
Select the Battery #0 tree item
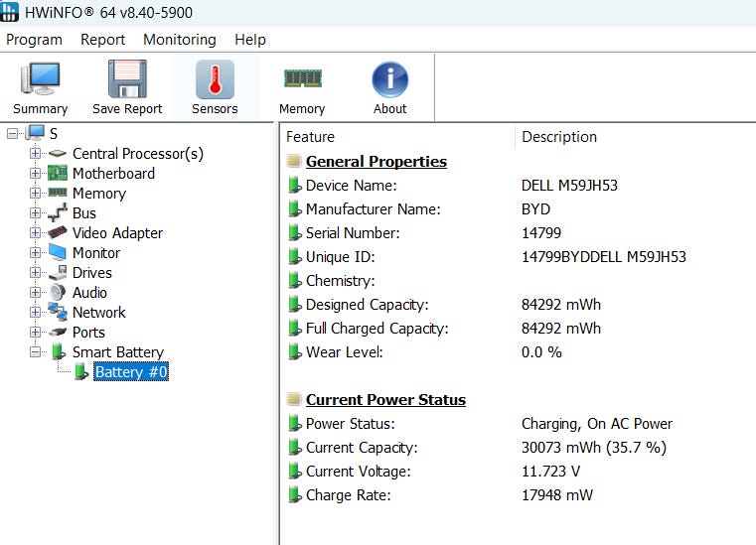[x=130, y=372]
